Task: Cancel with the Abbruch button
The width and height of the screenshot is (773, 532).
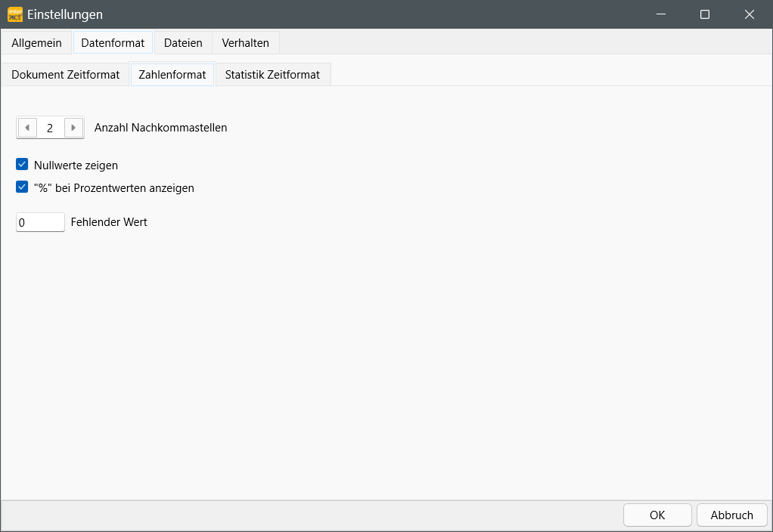Action: (x=731, y=515)
